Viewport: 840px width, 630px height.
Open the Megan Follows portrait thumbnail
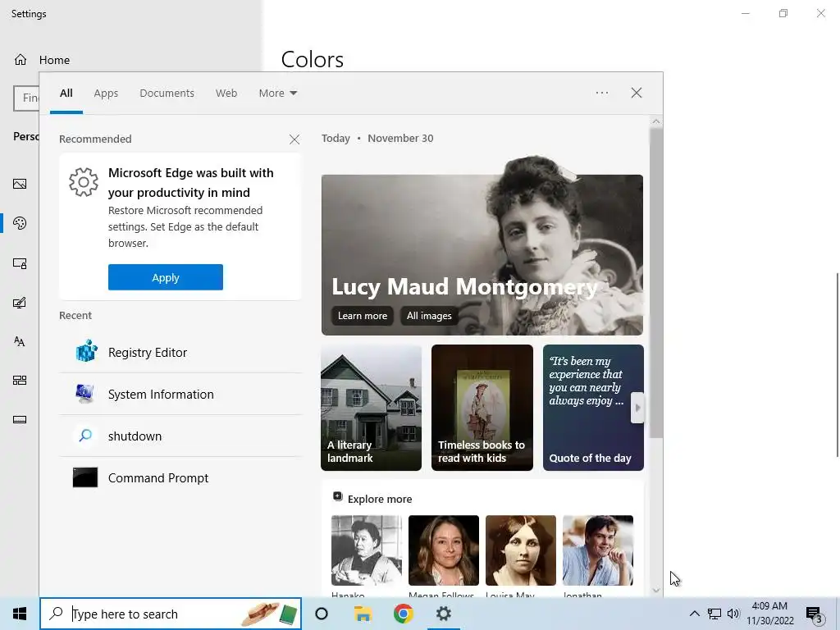pos(444,550)
